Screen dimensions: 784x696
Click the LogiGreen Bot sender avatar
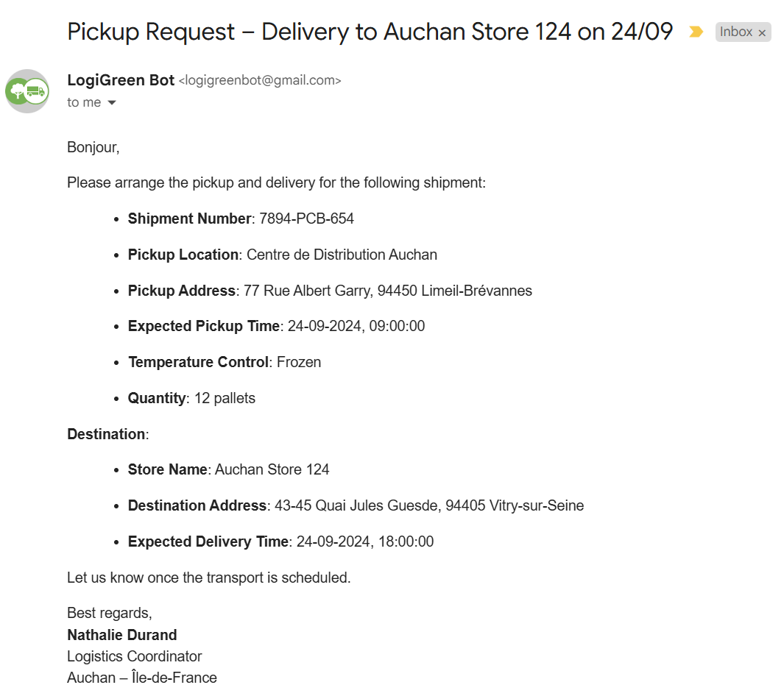click(27, 91)
